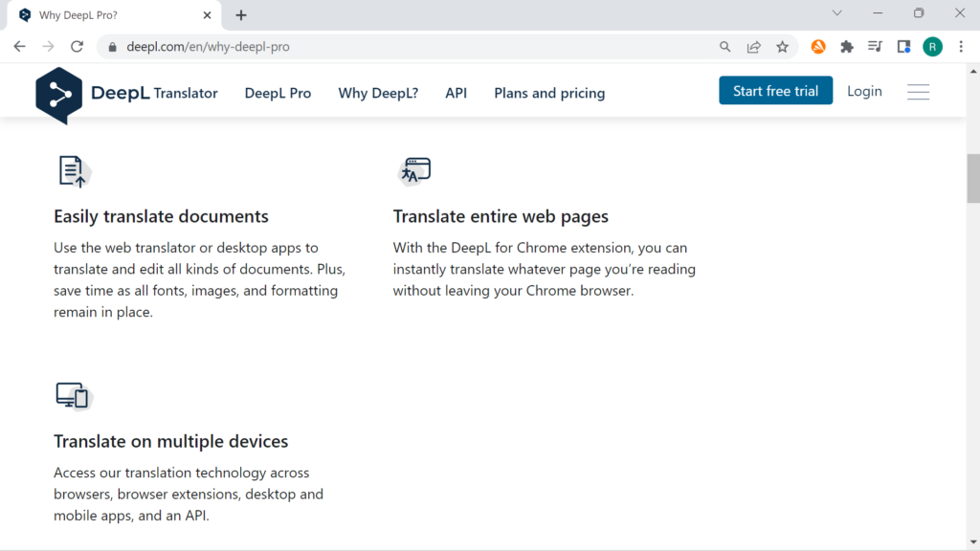Click the Login link
Screen dimensions: 980x551
coord(864,91)
